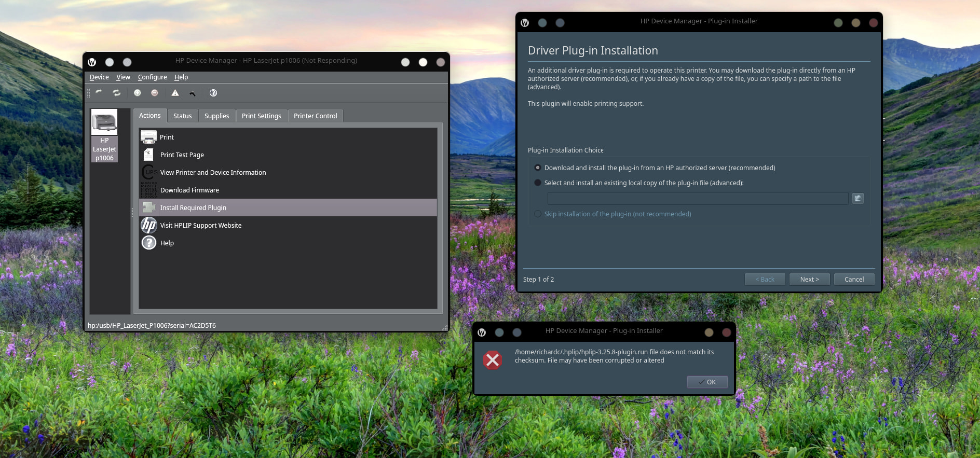Click OK on the checksum error dialog
Viewport: 980px width, 458px height.
707,382
